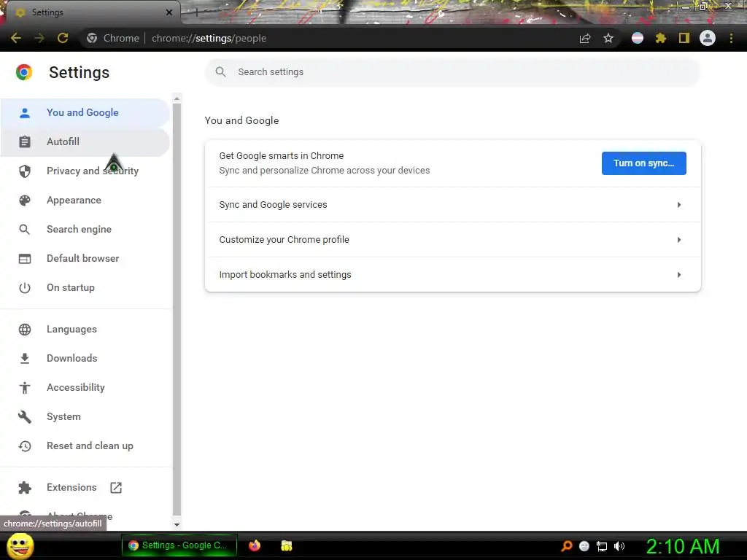Open the Extensions link in sidebar
This screenshot has width=747, height=560.
pyautogui.click(x=85, y=488)
